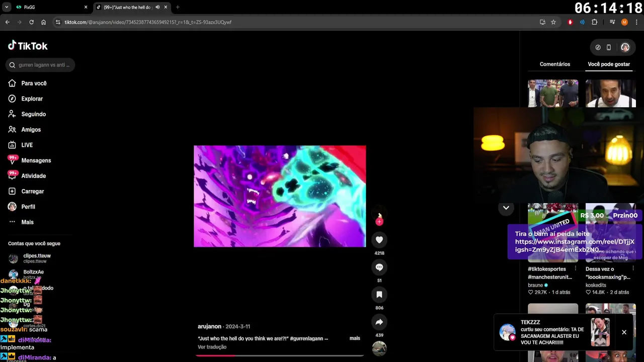Open the media control playlist icon
The image size is (644, 362).
click(612, 22)
